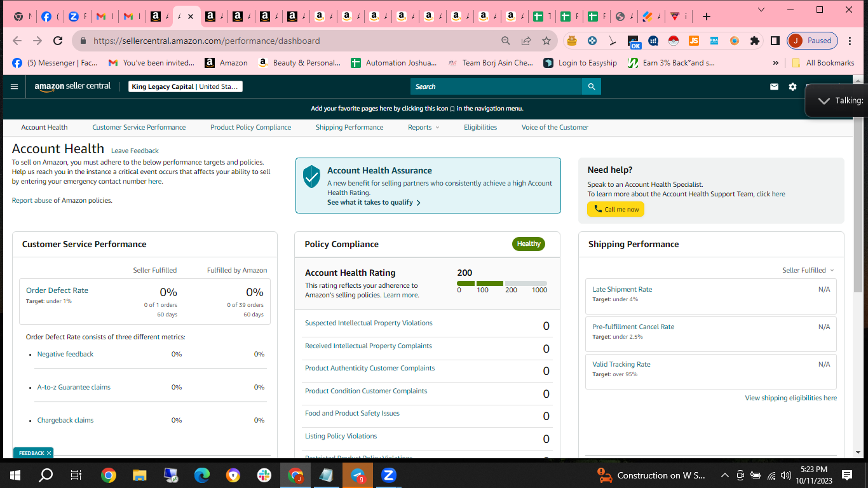Click the JS extension icon
The width and height of the screenshot is (868, 488).
(x=694, y=41)
